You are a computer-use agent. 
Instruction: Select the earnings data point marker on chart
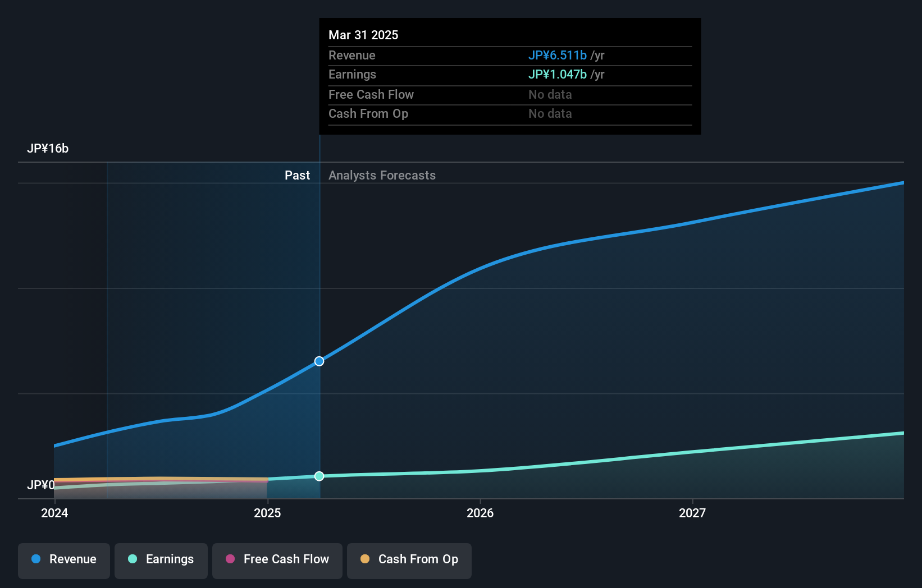(319, 476)
